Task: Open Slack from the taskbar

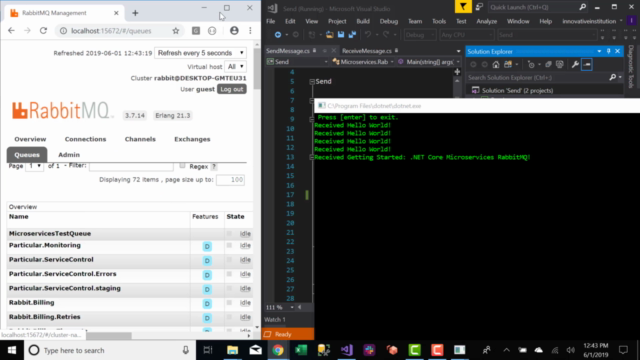Action: pos(369,350)
